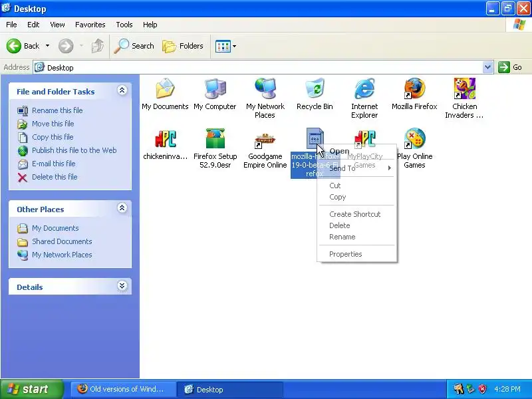Open the Edit menu
This screenshot has height=399, width=532.
coord(33,25)
